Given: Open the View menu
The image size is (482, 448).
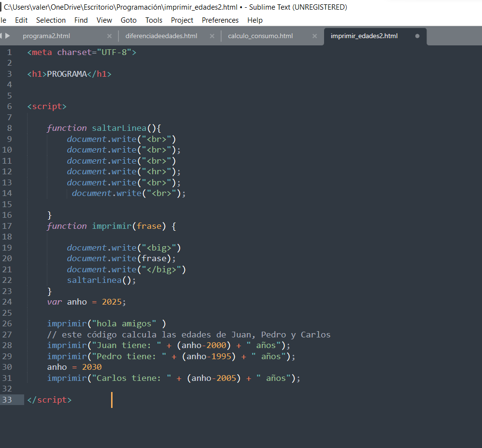Looking at the screenshot, I should [x=104, y=20].
